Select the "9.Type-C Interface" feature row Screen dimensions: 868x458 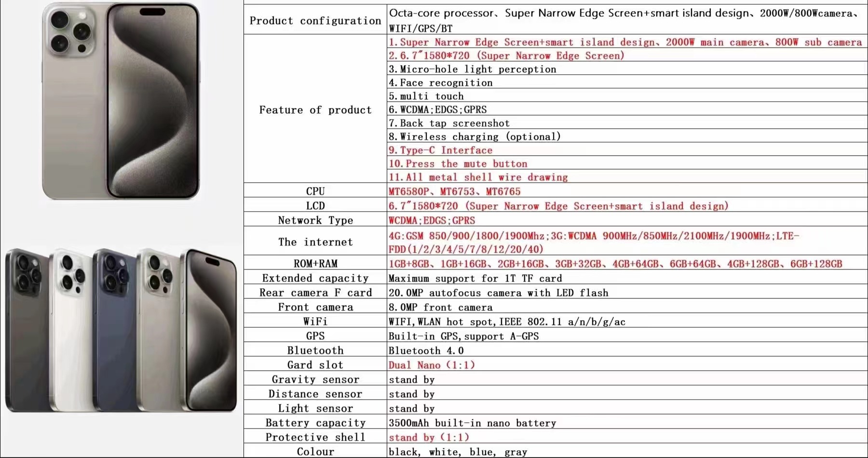[441, 150]
